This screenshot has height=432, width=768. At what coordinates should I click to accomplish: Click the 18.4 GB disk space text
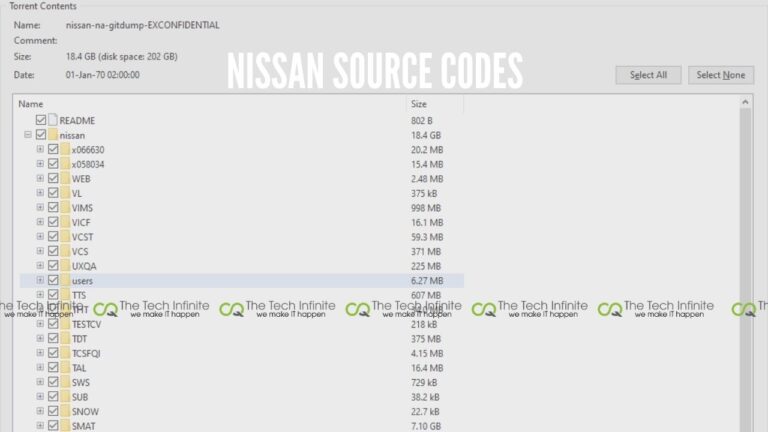point(121,57)
